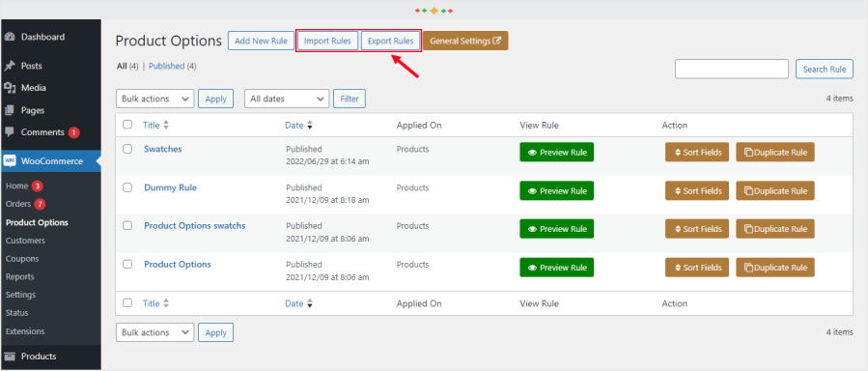Click the Posts pushpin icon
Screen dimensions: 868x371
tap(10, 66)
